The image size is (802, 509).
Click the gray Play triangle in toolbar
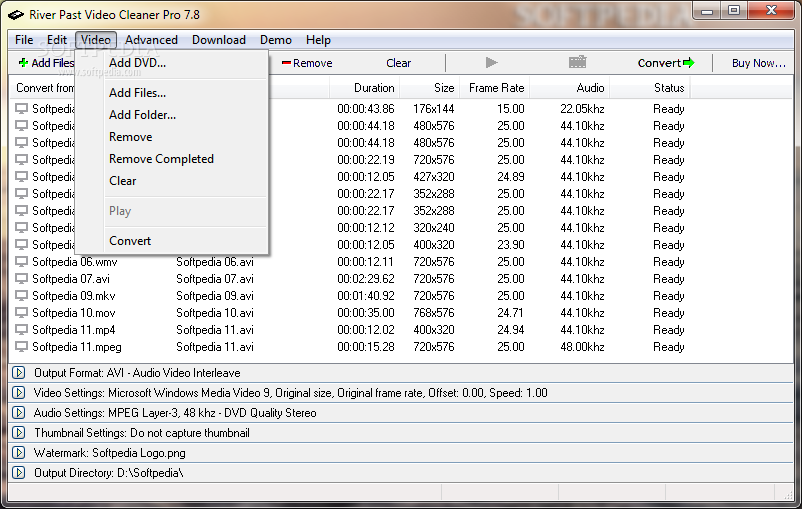[492, 62]
